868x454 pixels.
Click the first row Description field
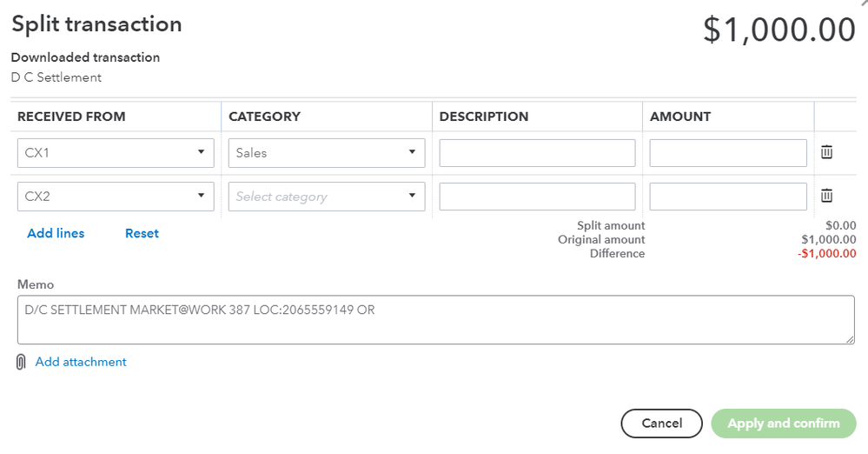coord(537,153)
